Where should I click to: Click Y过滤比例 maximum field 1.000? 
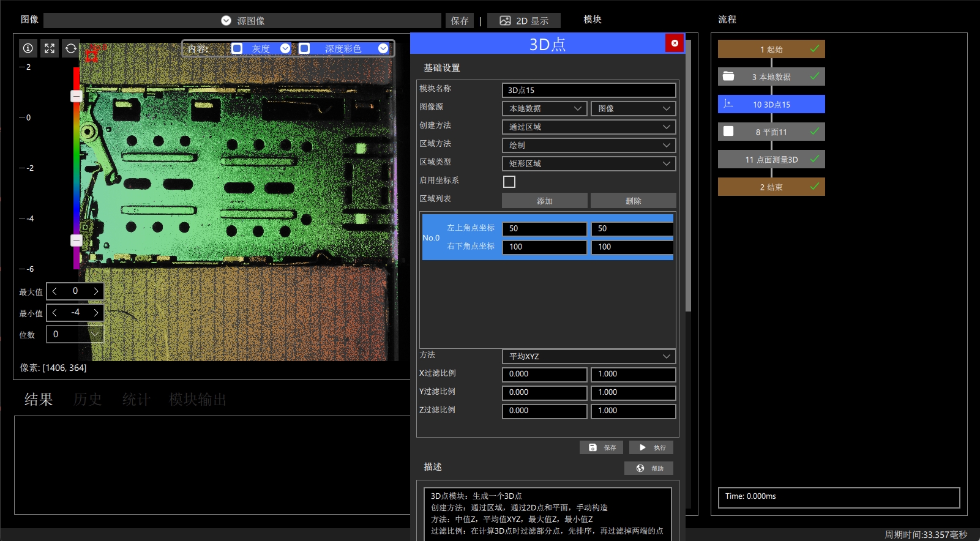click(634, 392)
